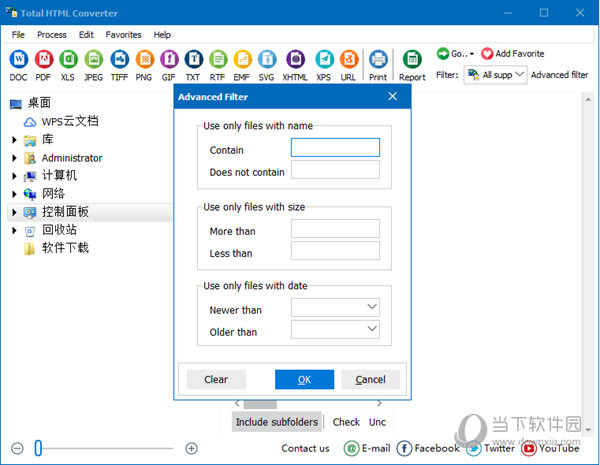This screenshot has height=465, width=600.
Task: Open the Process menu
Action: (52, 35)
